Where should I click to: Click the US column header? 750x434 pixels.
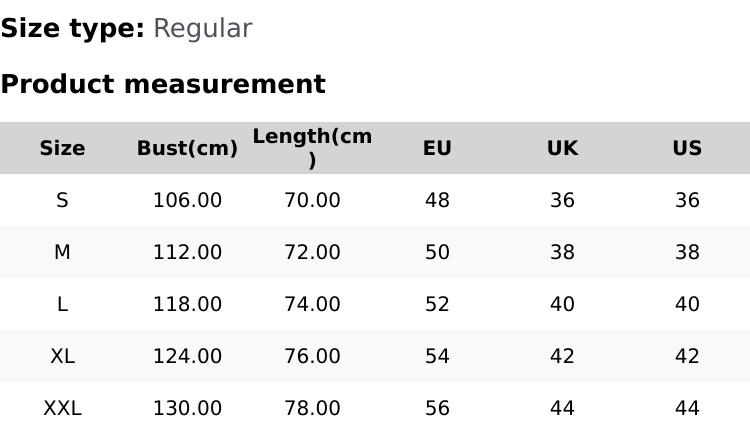tap(687, 148)
